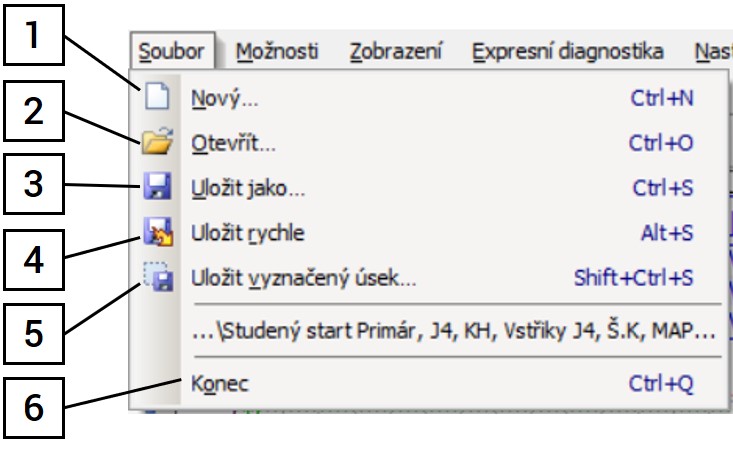Open the partially visible Nast… menu
Viewport: 733px width, 453px height.
(x=713, y=50)
